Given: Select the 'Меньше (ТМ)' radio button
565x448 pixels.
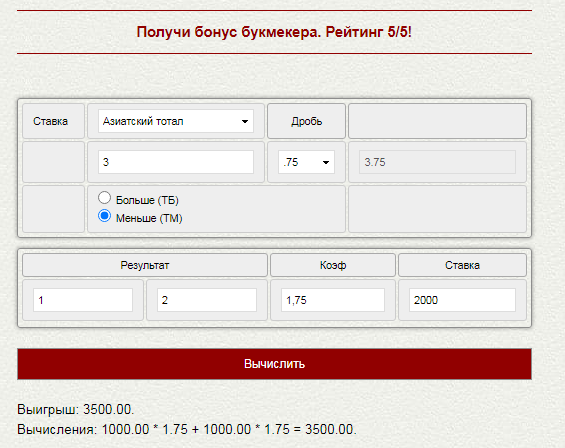Looking at the screenshot, I should 104,216.
